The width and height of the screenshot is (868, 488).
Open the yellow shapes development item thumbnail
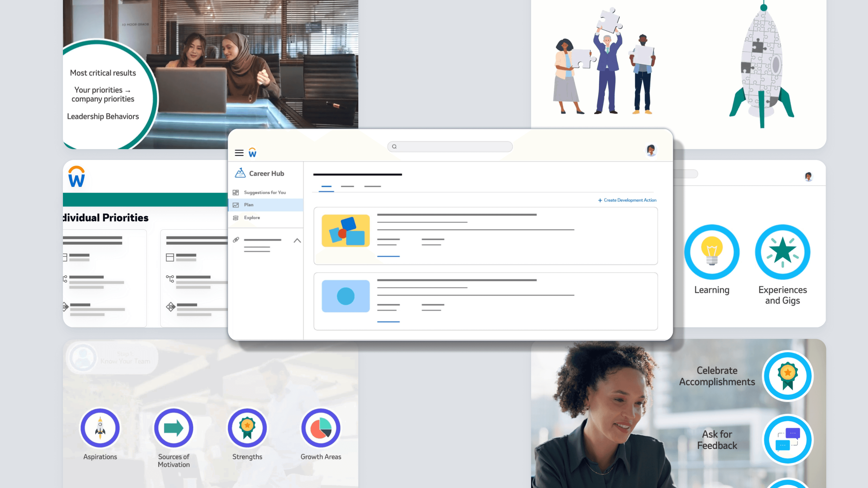pos(345,231)
